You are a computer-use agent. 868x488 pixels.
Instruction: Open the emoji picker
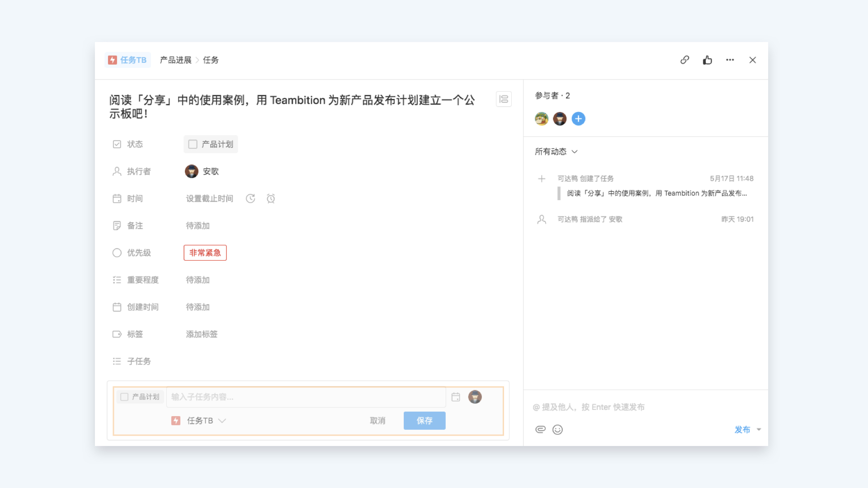click(x=557, y=429)
